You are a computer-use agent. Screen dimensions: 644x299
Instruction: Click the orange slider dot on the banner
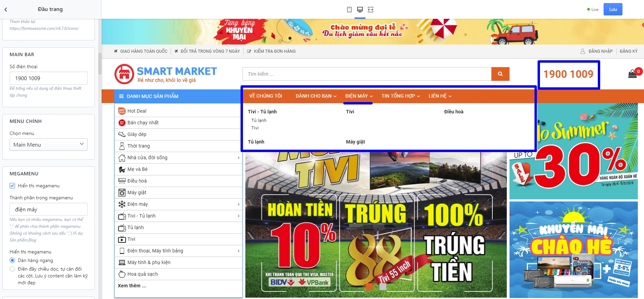point(369,286)
